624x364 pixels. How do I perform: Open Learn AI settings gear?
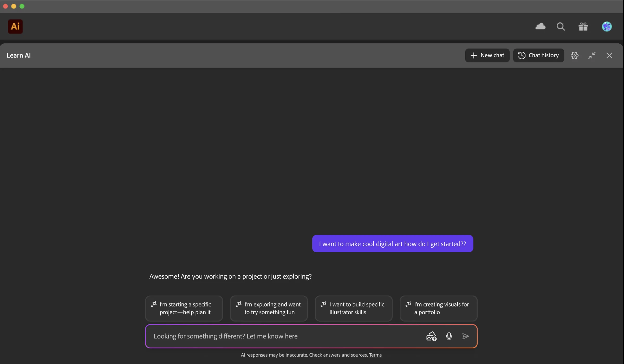pos(575,55)
